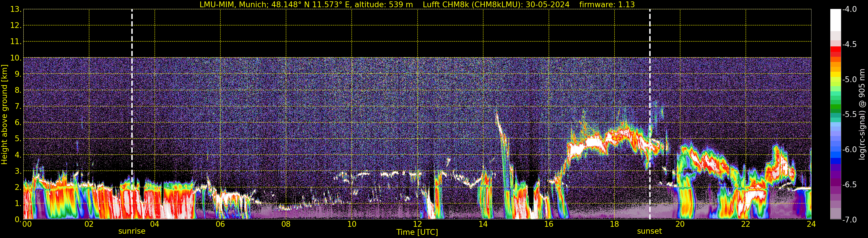Click the colorbar tick label -5.5
The image size is (868, 238).
850,114
